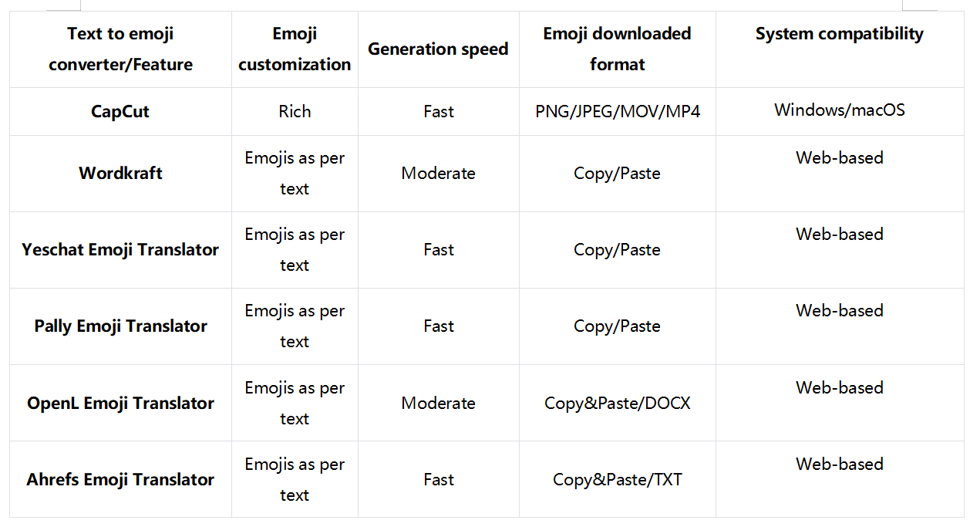
Task: Select the OpenL Emoji Translator cell
Action: coord(120,403)
